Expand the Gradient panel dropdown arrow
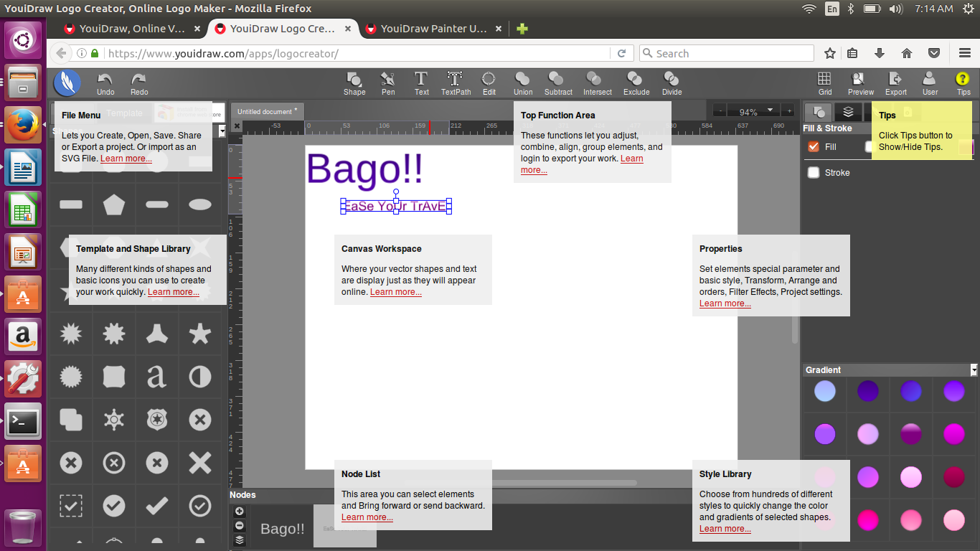Viewport: 980px width, 551px height. (x=974, y=370)
